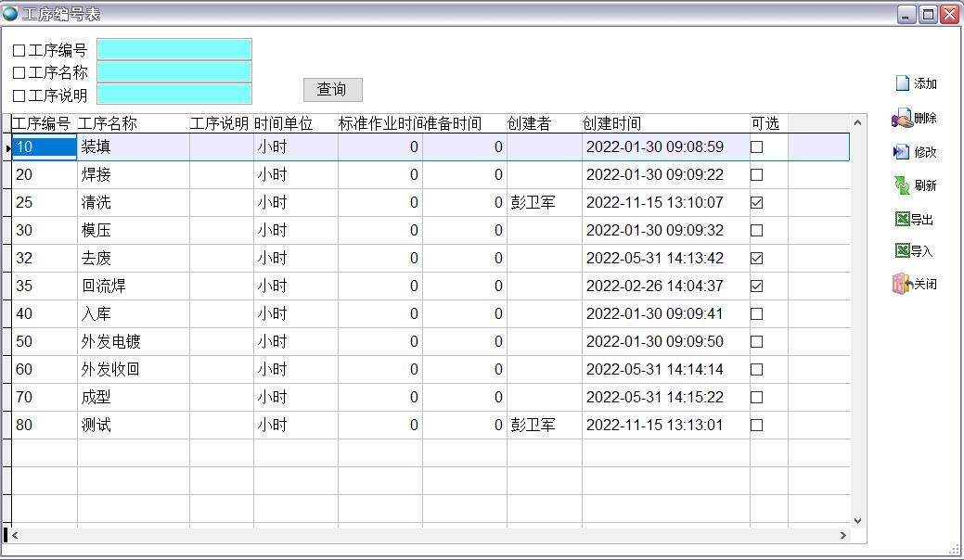Check the 工序说明 filter checkbox
964x560 pixels.
click(19, 95)
